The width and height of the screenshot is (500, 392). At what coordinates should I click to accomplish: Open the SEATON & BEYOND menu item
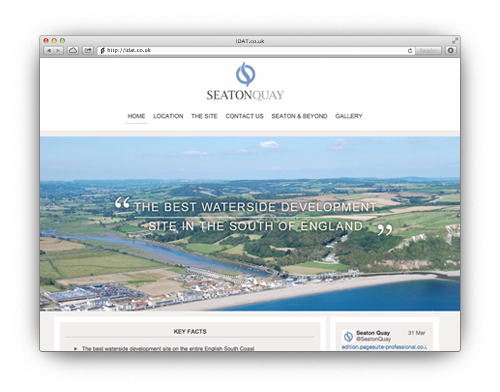pos(299,116)
